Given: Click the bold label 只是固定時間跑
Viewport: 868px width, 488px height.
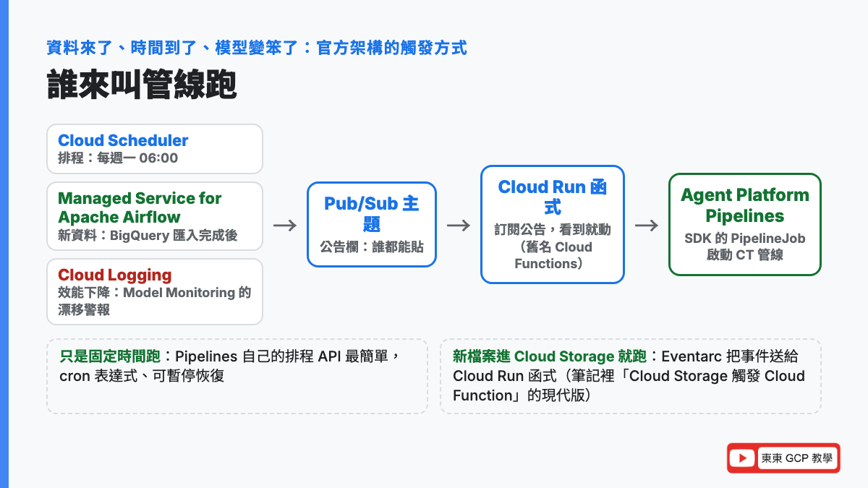Looking at the screenshot, I should click(111, 356).
